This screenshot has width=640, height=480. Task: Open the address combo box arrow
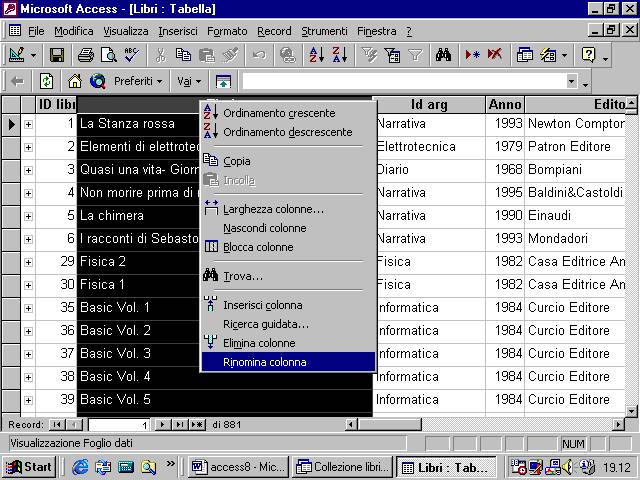pyautogui.click(x=572, y=81)
